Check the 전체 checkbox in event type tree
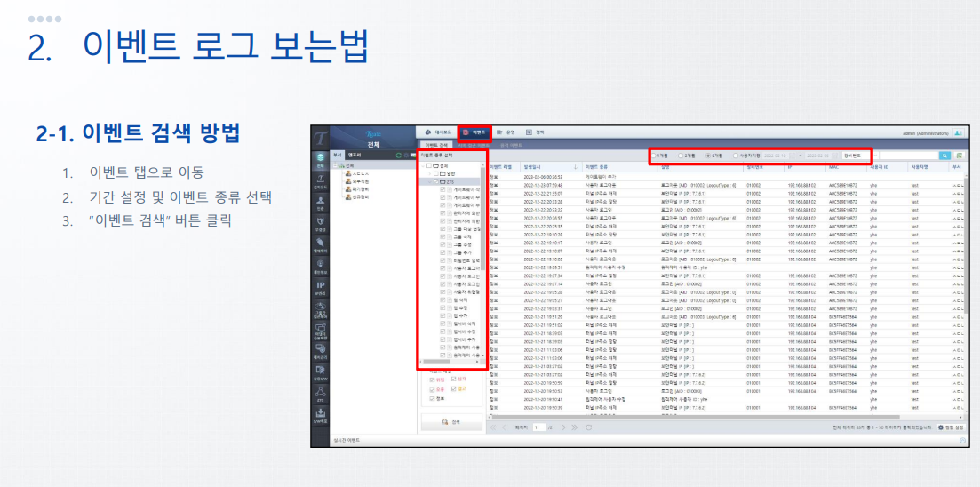 coord(428,165)
